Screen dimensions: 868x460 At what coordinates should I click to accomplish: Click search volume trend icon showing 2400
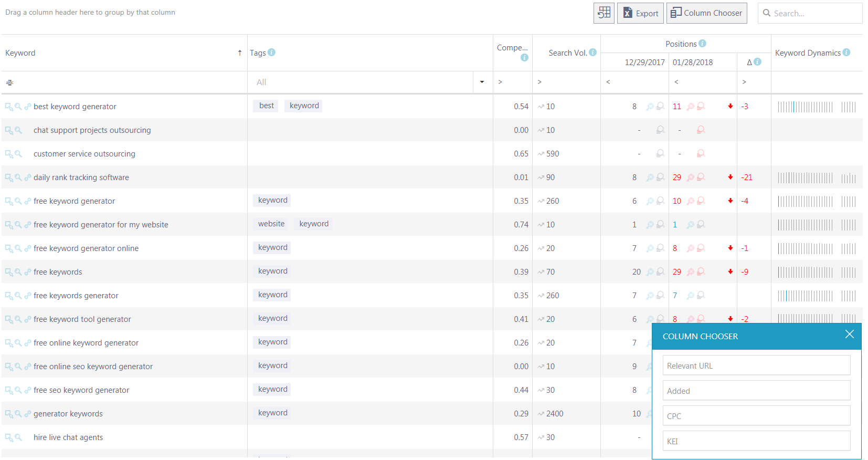pos(541,414)
